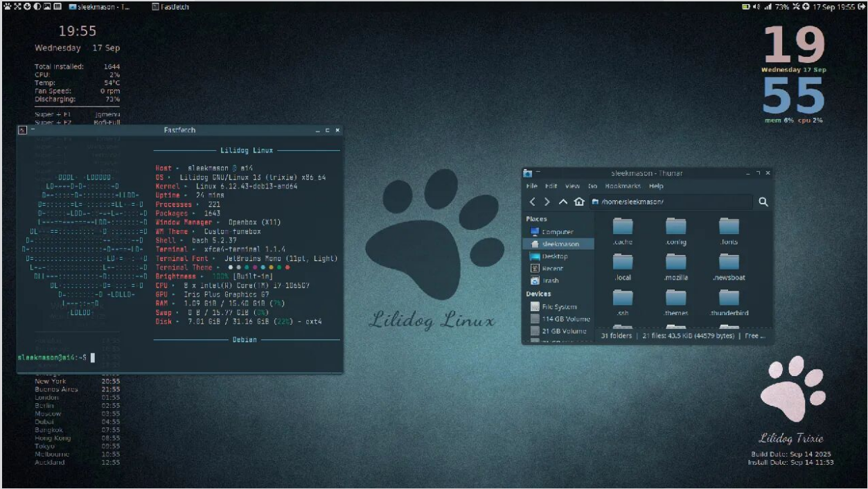Click the Thunar status bar text '31 folders'

[616, 336]
